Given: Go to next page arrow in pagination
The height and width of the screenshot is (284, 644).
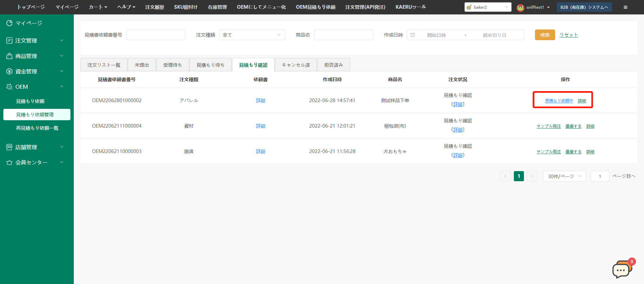Looking at the screenshot, I should [x=532, y=176].
